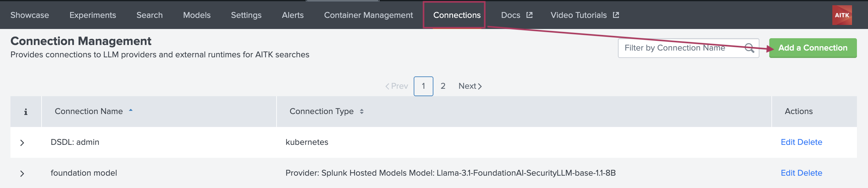Delete the foundation model connection
Viewport: 868px width, 188px height.
(x=809, y=173)
